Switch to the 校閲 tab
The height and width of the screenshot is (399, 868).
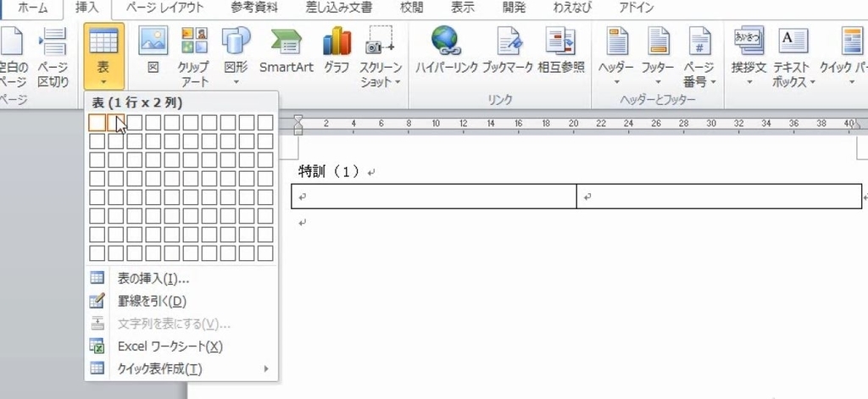411,8
